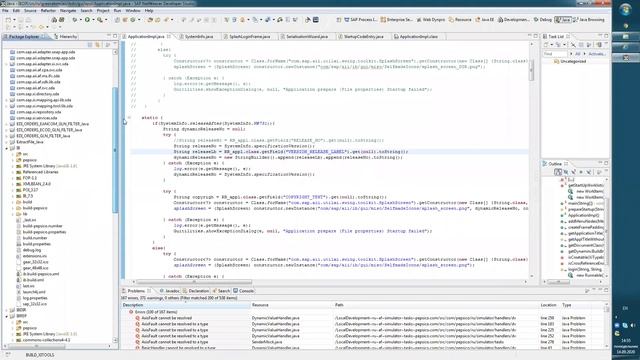Open the File menu
This screenshot has width=640, height=360.
5,11
